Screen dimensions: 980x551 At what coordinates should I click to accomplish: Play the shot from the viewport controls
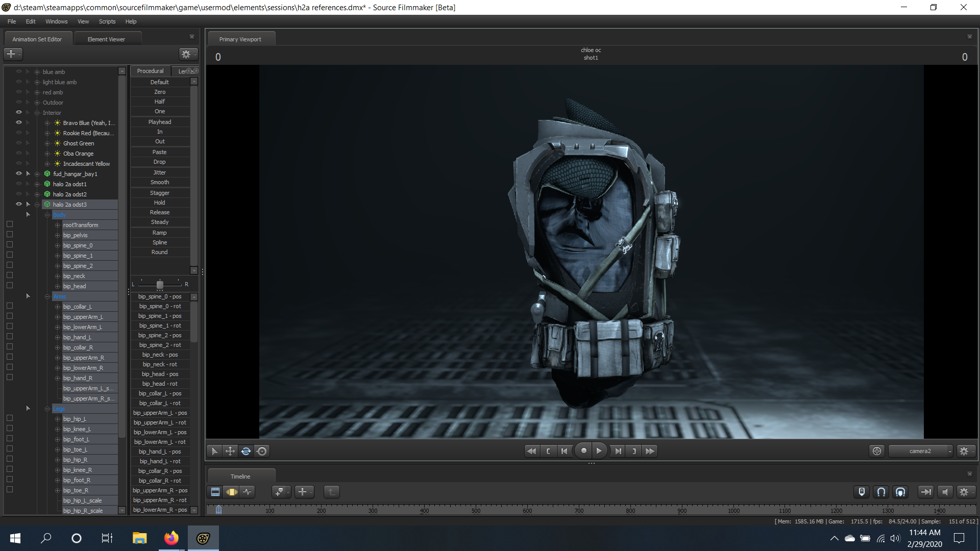tap(599, 451)
